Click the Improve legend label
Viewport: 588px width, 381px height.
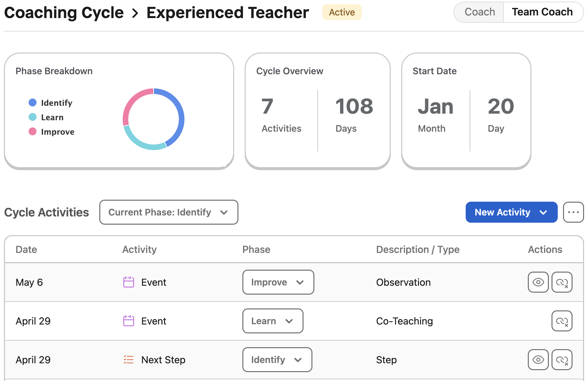(x=58, y=132)
